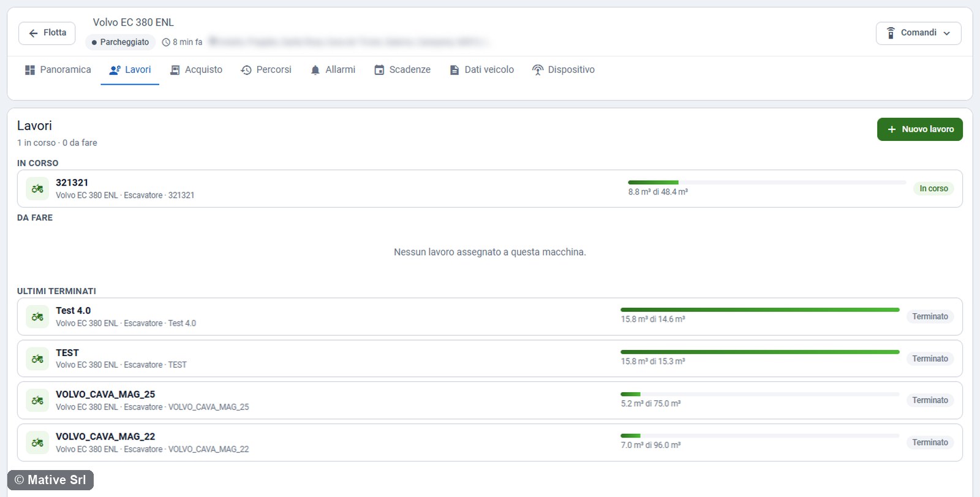The width and height of the screenshot is (980, 497).
Task: Go back to Flotta list
Action: point(47,33)
